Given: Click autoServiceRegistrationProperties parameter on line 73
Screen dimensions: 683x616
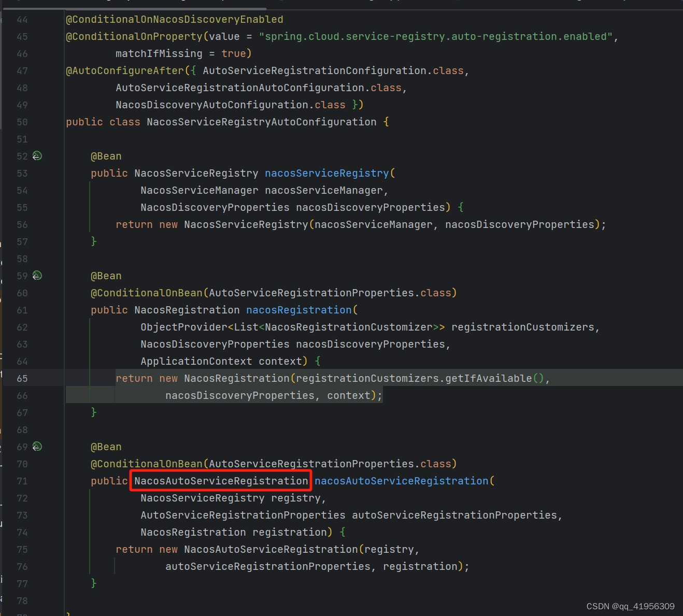Looking at the screenshot, I should point(454,515).
